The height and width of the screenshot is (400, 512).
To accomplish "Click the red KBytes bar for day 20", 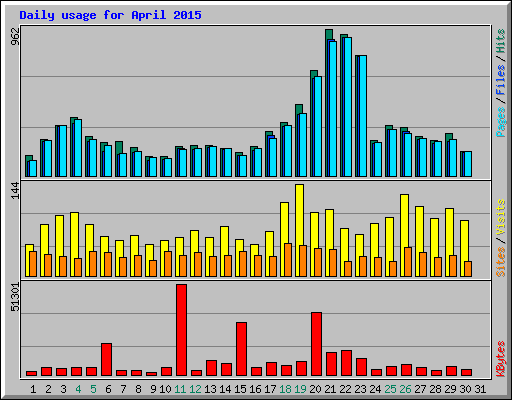I will pyautogui.click(x=317, y=344).
